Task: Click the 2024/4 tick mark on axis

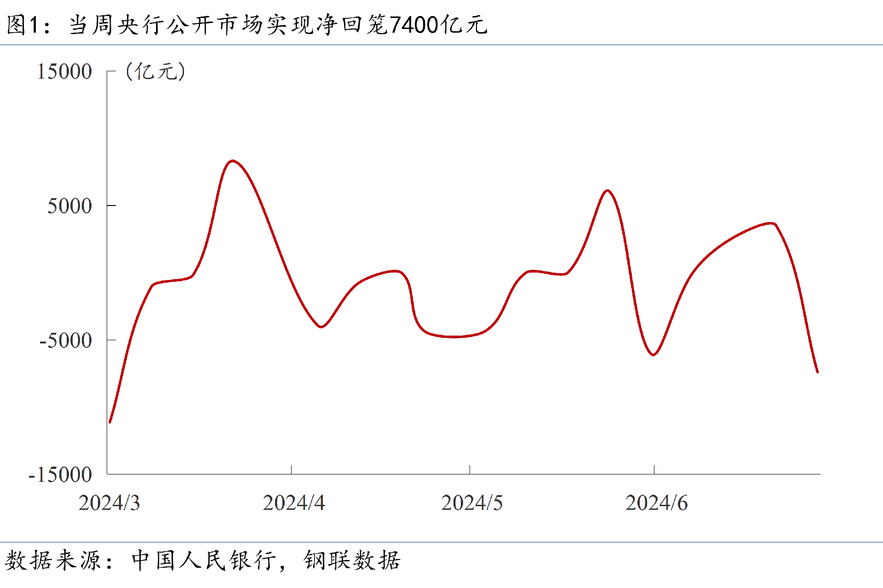Action: click(291, 469)
